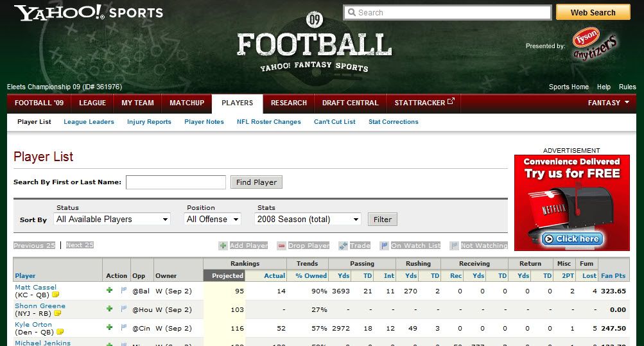Open the Help link in header

point(604,87)
